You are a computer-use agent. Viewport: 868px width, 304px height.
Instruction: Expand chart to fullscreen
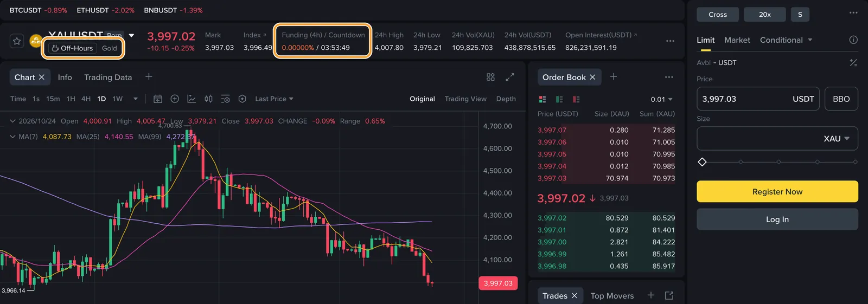510,77
